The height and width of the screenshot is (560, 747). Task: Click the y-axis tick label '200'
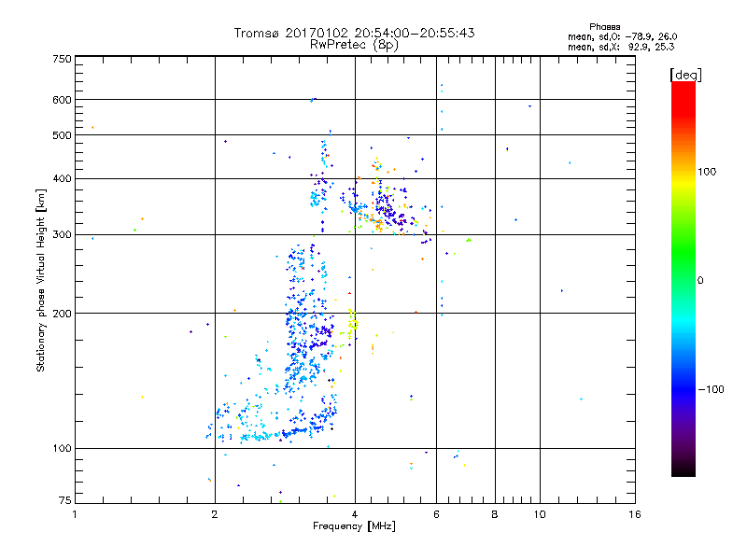[62, 314]
